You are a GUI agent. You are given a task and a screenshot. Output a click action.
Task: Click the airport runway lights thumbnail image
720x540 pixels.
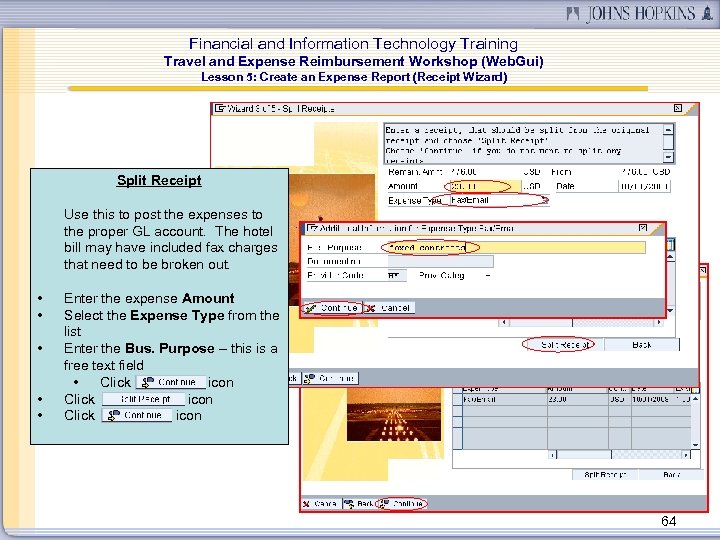[x=394, y=415]
